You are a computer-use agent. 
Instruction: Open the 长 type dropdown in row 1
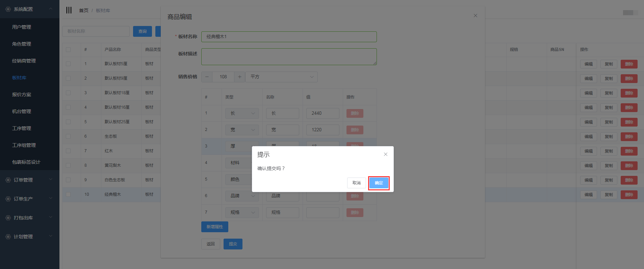tap(242, 113)
